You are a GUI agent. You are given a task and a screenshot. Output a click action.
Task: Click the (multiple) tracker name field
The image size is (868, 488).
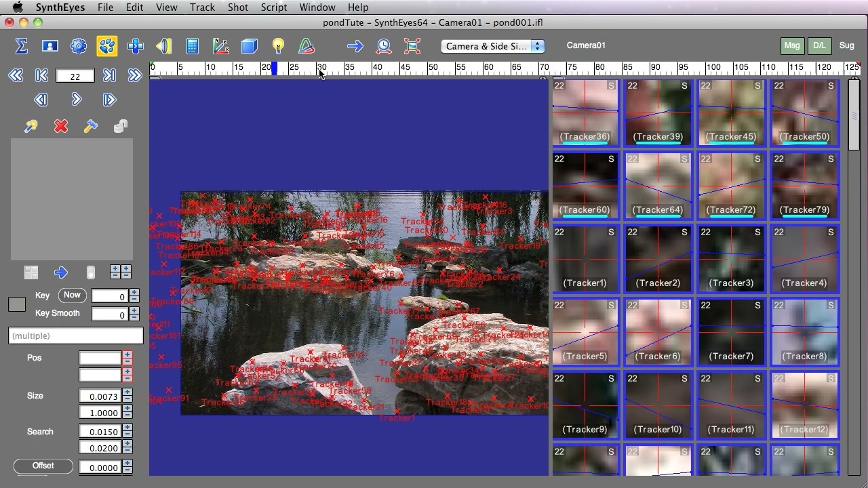click(x=76, y=335)
